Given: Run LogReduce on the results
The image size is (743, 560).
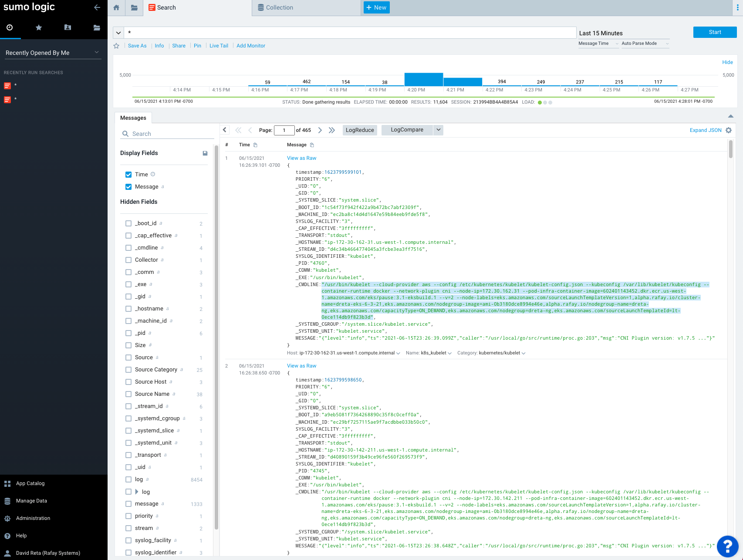Looking at the screenshot, I should pos(360,130).
